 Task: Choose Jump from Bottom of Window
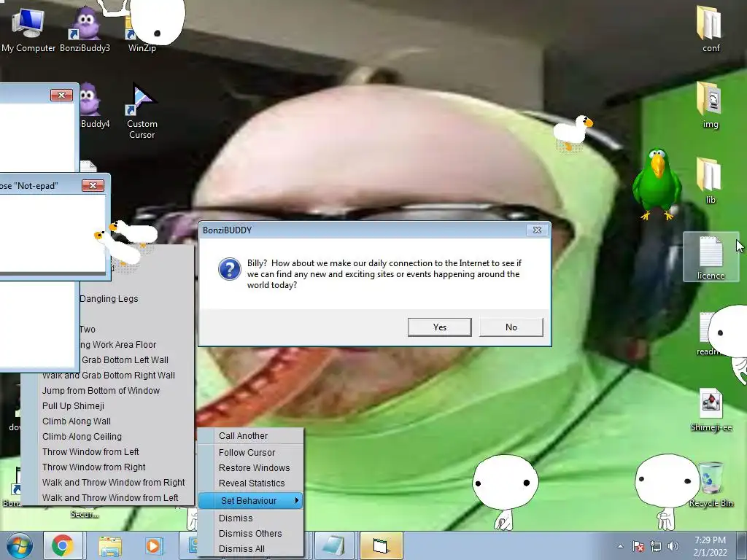click(x=101, y=391)
